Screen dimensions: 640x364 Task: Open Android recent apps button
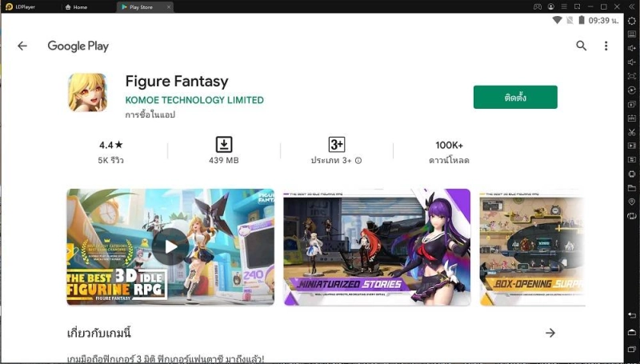[x=631, y=349]
